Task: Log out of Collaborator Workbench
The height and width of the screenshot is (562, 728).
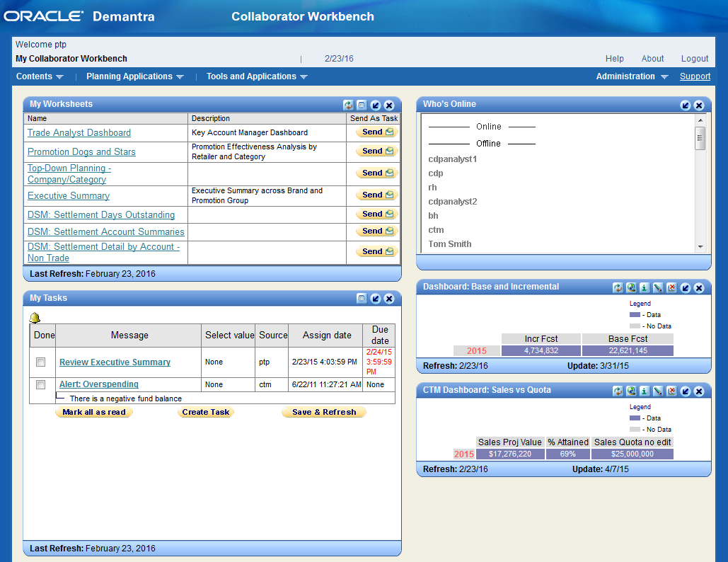Action: 695,59
